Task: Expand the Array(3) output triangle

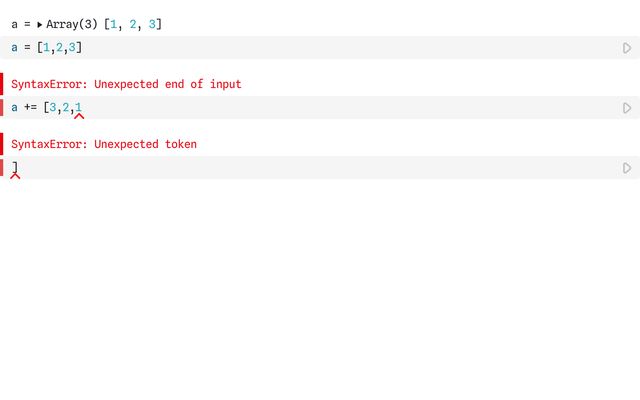Action: click(40, 24)
